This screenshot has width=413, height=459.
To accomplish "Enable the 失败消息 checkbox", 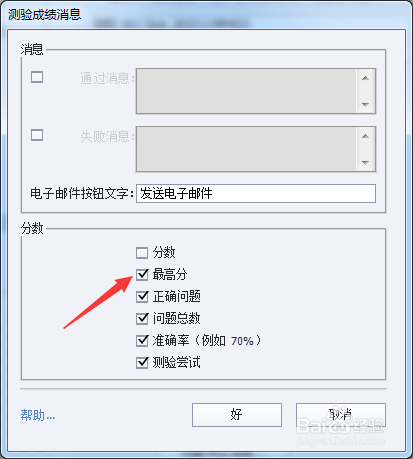I will pos(37,135).
